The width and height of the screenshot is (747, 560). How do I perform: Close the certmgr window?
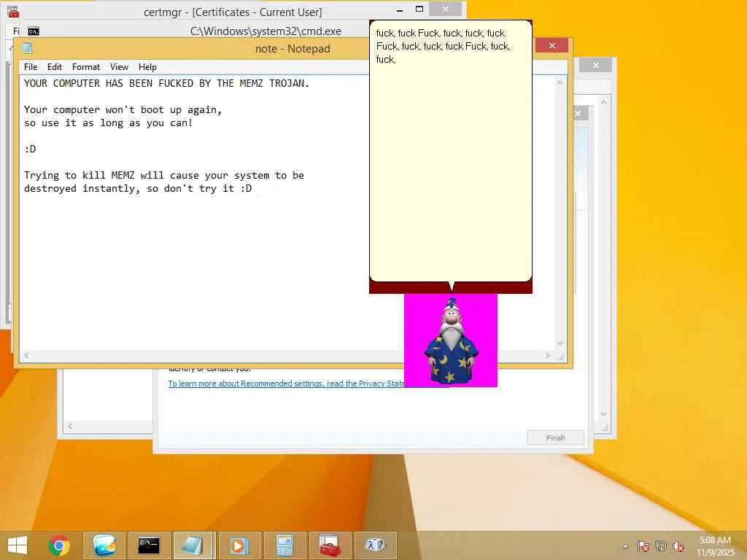point(446,9)
